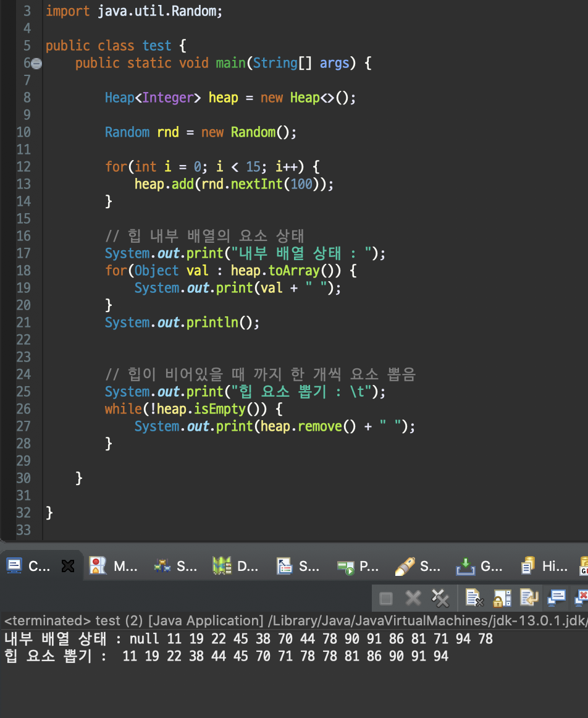Click the class name 'test' on line 5
This screenshot has width=588, height=718.
tap(156, 46)
